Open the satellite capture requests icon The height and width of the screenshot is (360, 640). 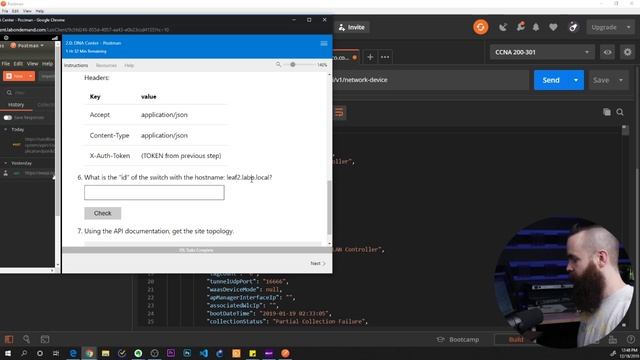tap(503, 27)
